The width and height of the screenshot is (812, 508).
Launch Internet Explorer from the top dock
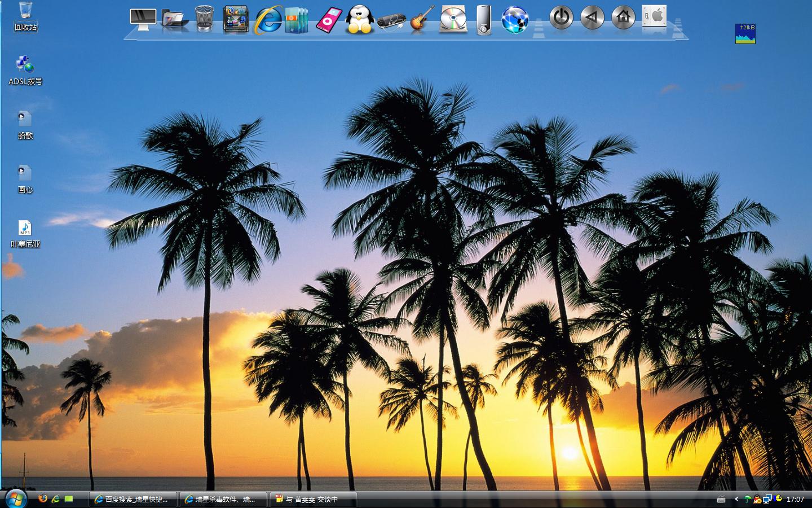point(267,20)
